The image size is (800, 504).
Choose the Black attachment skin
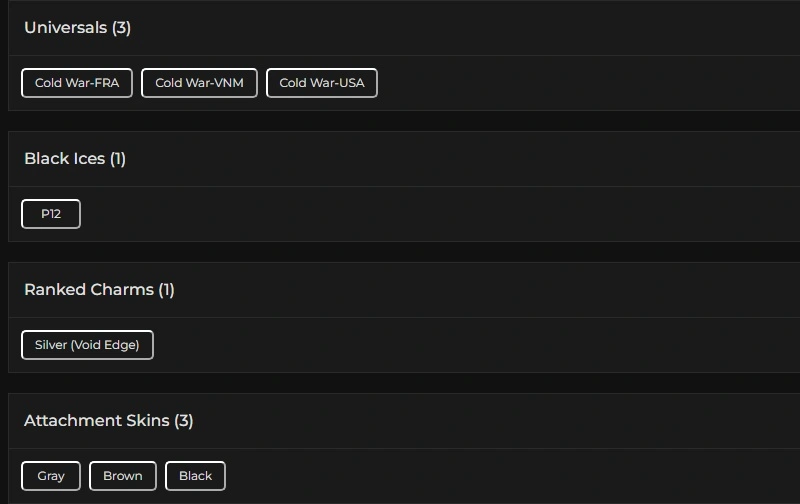coord(195,476)
